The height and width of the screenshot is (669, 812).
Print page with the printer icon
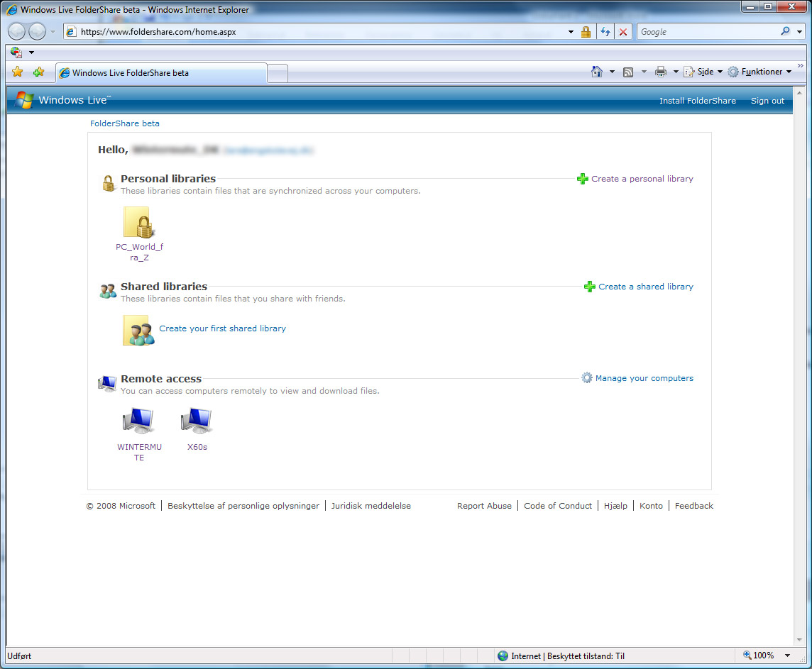660,72
